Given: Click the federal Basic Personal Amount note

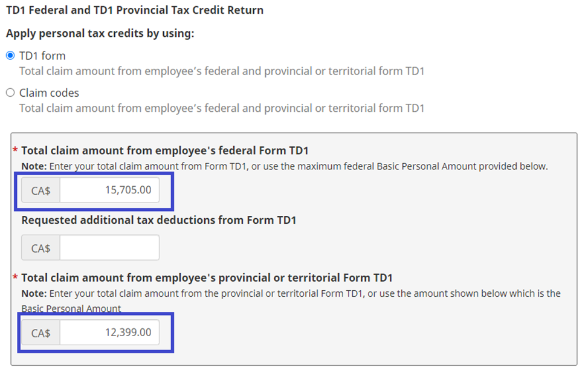Looking at the screenshot, I should coord(285,166).
